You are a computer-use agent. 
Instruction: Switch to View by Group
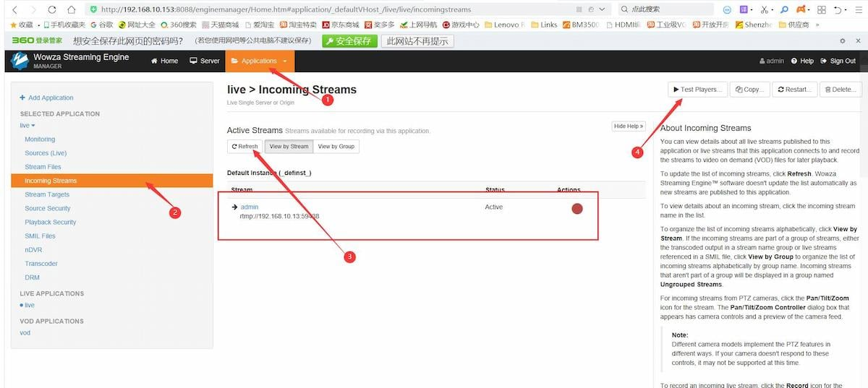(x=336, y=147)
